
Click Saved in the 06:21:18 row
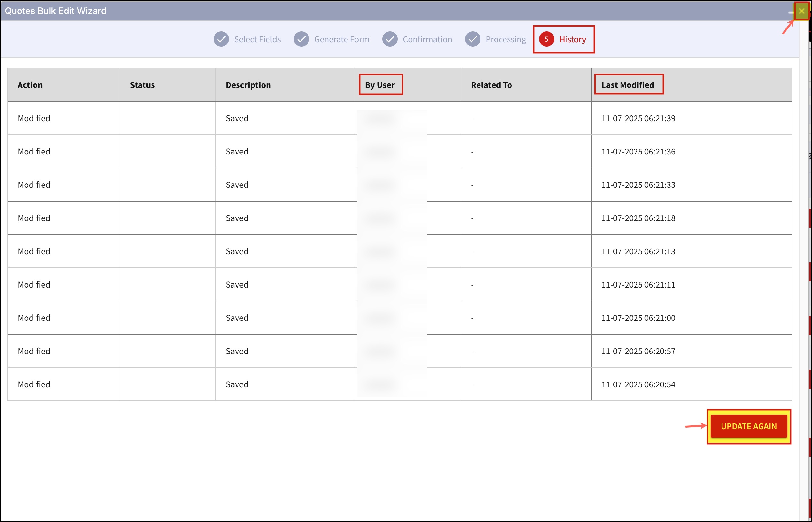(237, 218)
